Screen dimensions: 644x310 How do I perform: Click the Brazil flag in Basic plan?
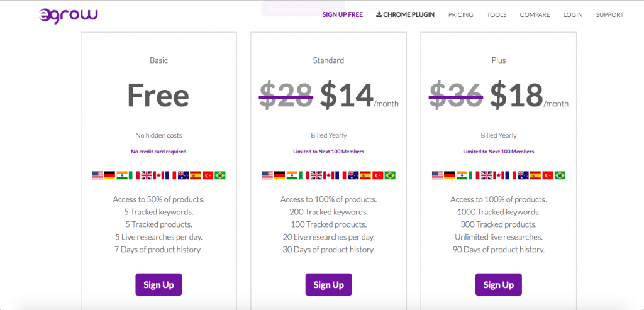pyautogui.click(x=219, y=175)
